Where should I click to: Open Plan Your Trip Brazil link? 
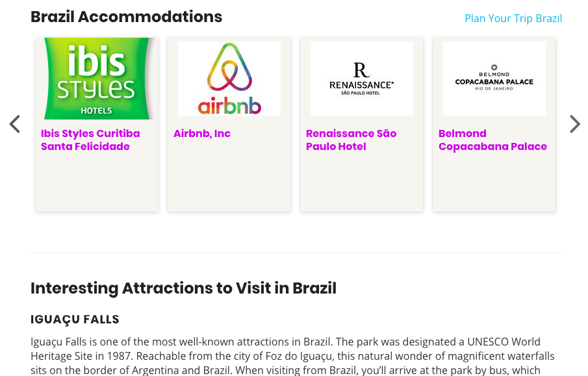[x=513, y=18]
